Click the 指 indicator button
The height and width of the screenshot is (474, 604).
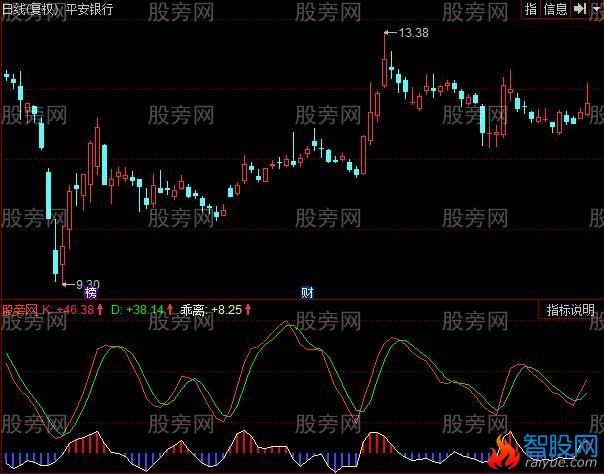[x=531, y=9]
